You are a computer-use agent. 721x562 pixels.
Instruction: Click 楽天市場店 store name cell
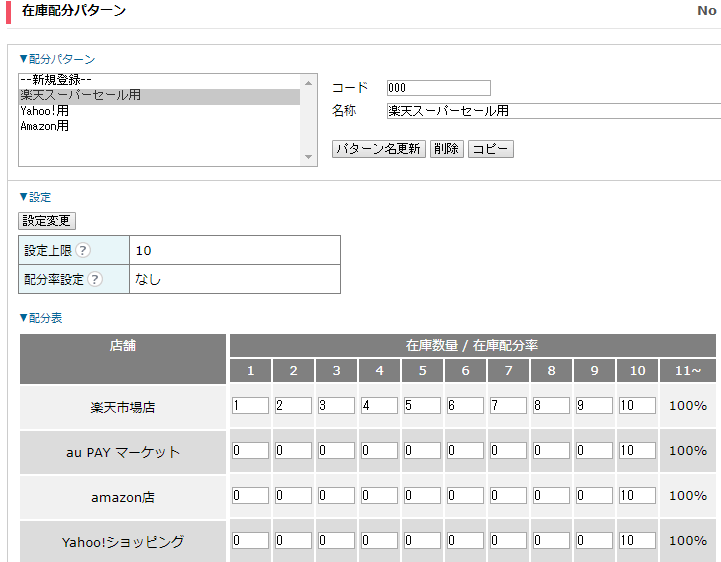(123, 407)
